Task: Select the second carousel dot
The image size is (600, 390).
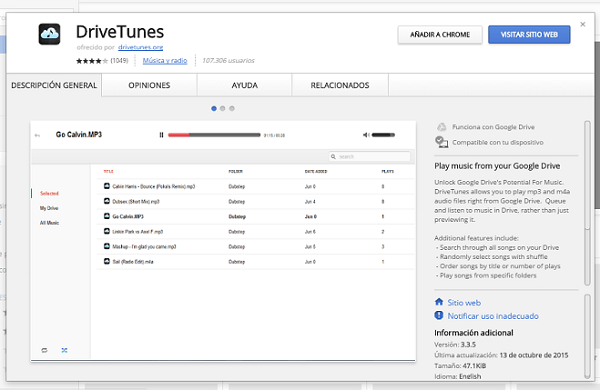Action: pos(223,109)
